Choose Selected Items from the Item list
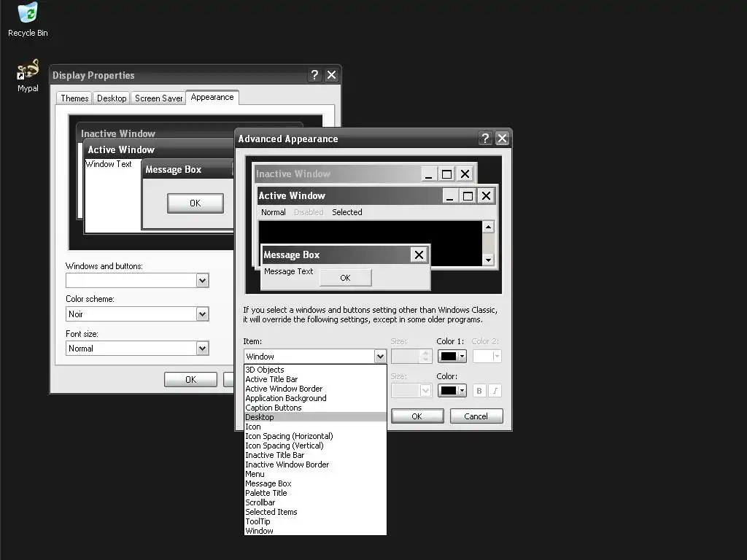The height and width of the screenshot is (560, 747). [x=315, y=512]
